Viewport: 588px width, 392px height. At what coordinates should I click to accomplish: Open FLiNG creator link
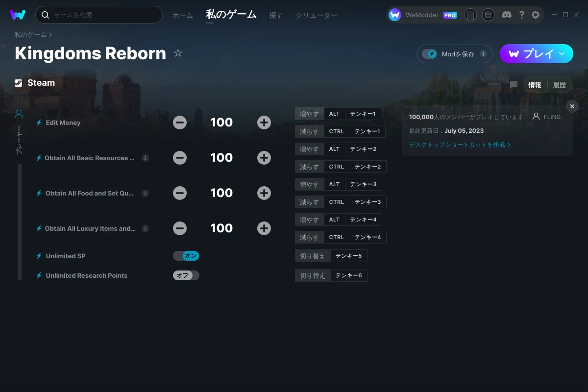point(547,117)
